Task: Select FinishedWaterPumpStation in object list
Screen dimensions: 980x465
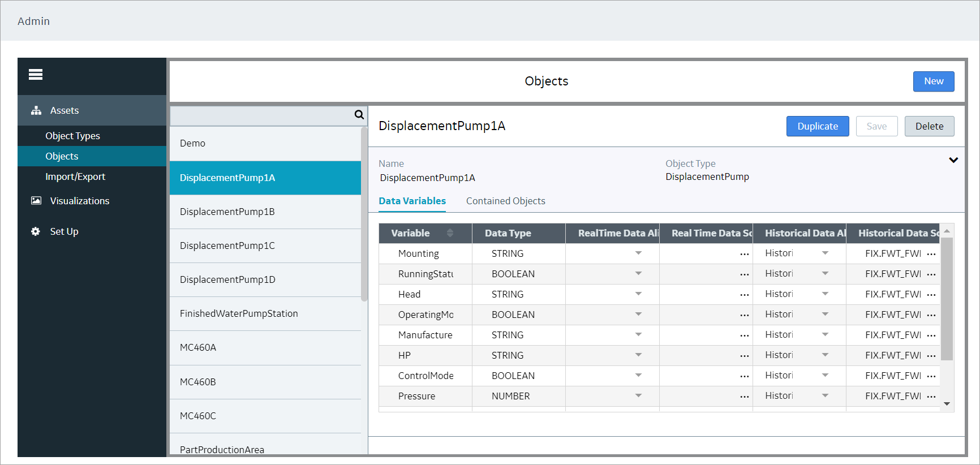Action: 265,313
